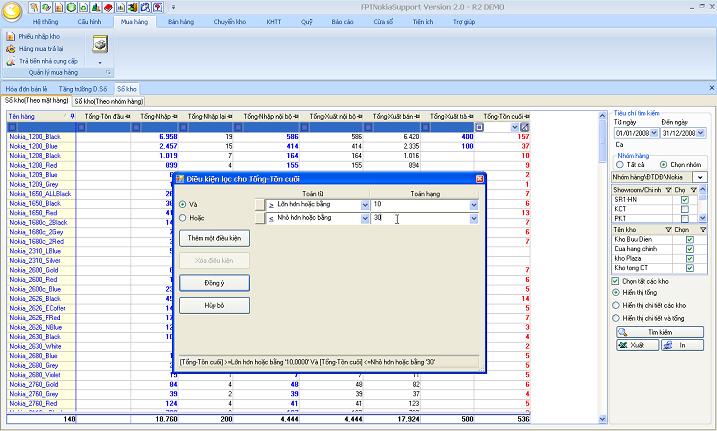Click the large printer-notepad ribbon icon

pos(100,44)
